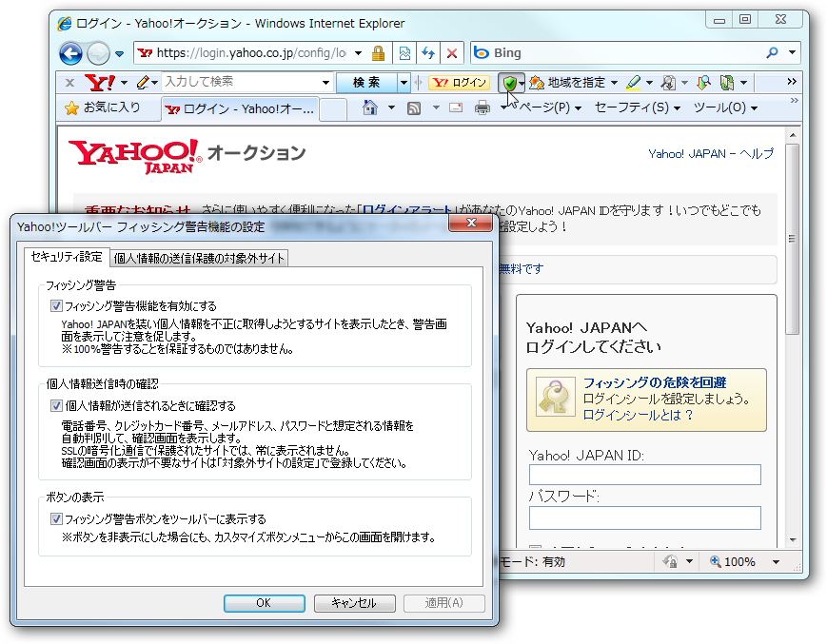Click the Refresh icon in the address bar
The image size is (827, 644).
coord(428,53)
